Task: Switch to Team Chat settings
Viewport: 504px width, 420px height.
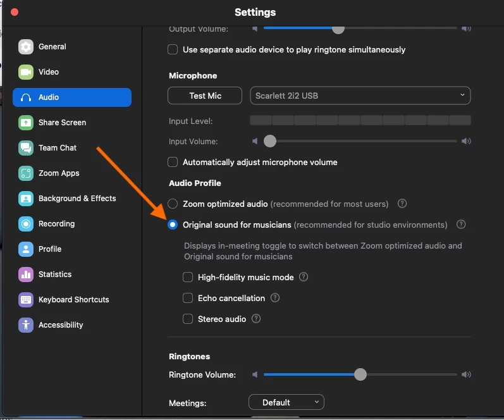Action: coord(72,148)
